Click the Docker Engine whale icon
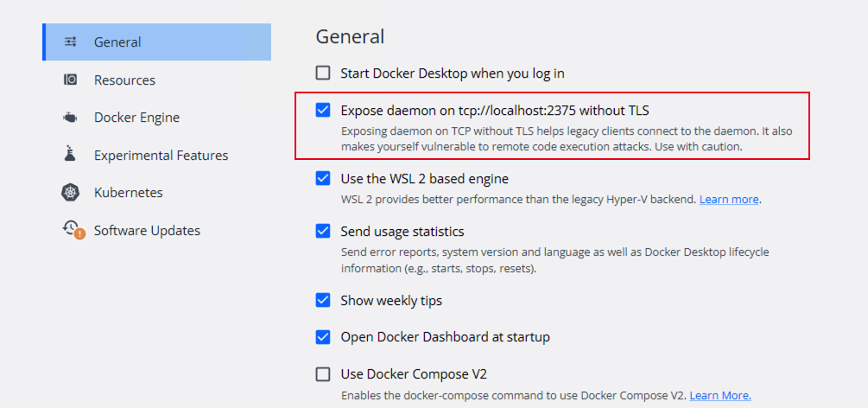Screen dimensions: 868x408 (70, 118)
